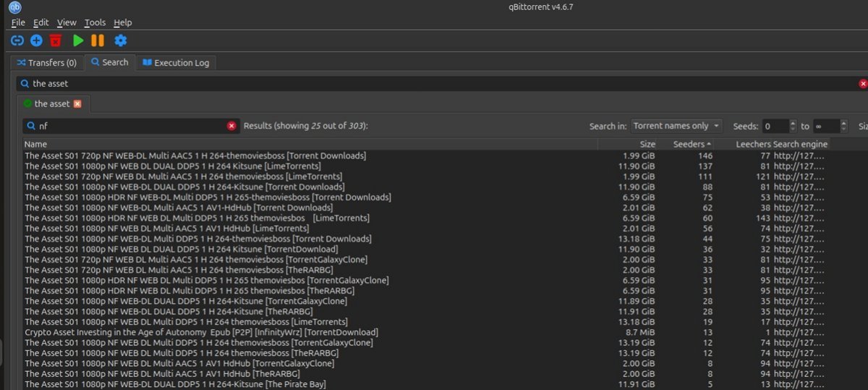This screenshot has height=390, width=868.
Task: Clear the 'nf' filter with red X
Action: 231,126
